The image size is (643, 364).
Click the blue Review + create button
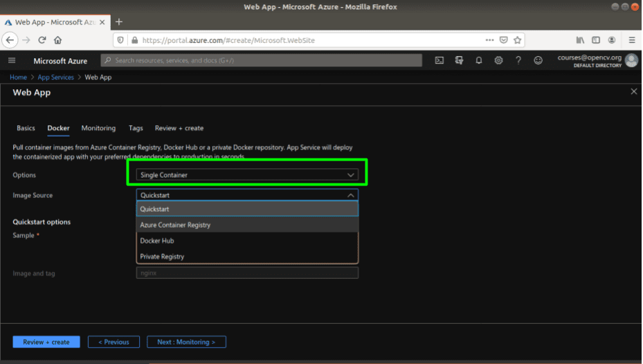pos(46,342)
